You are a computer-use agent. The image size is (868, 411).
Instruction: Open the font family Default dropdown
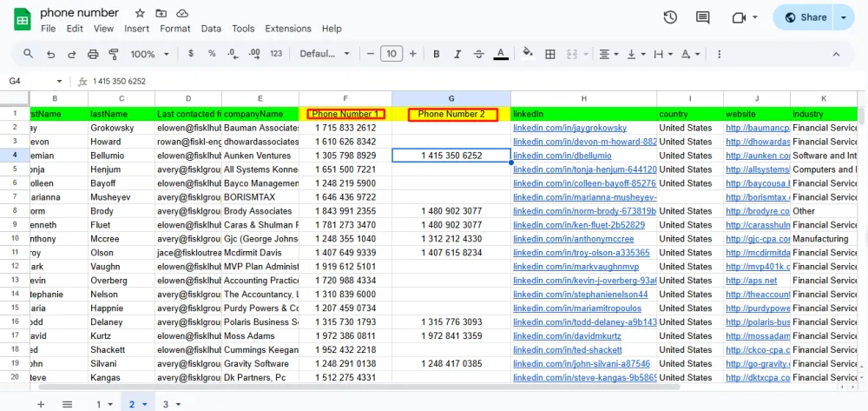tap(325, 54)
